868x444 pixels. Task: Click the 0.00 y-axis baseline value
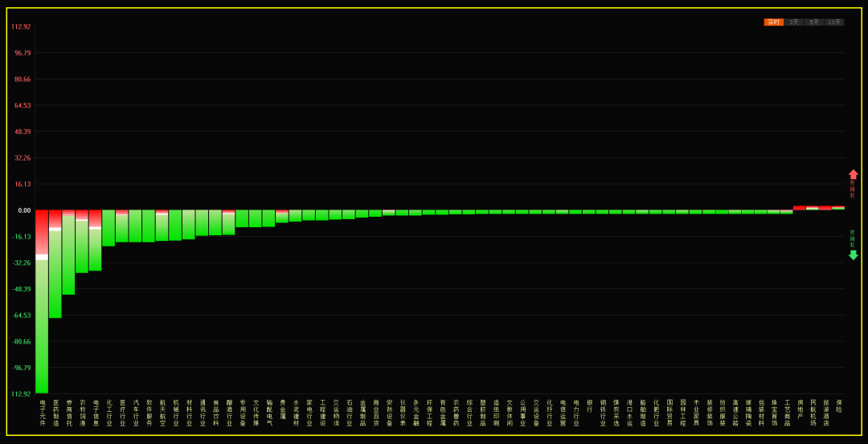[x=24, y=210]
